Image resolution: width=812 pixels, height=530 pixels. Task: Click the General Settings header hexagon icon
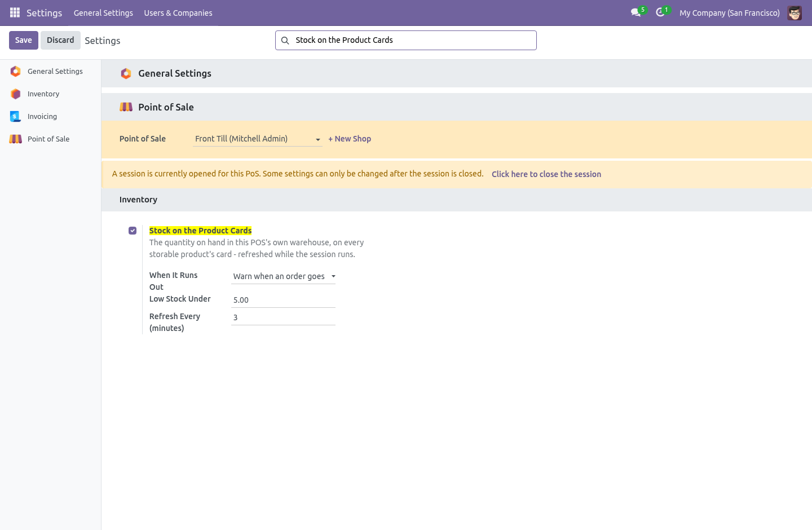[126, 73]
